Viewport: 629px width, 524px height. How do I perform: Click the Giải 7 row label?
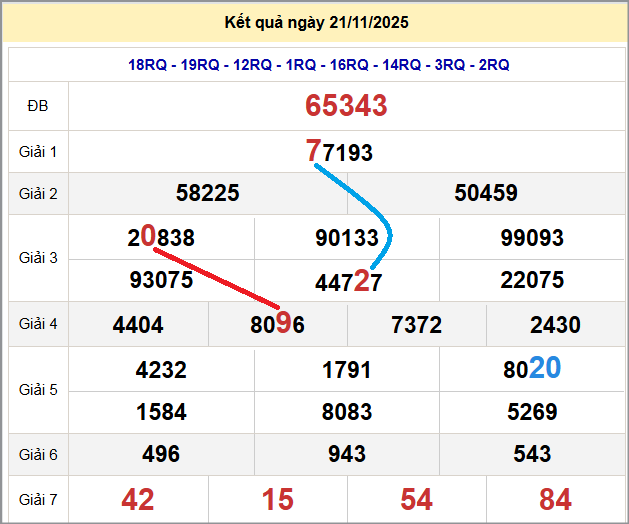pos(38,499)
